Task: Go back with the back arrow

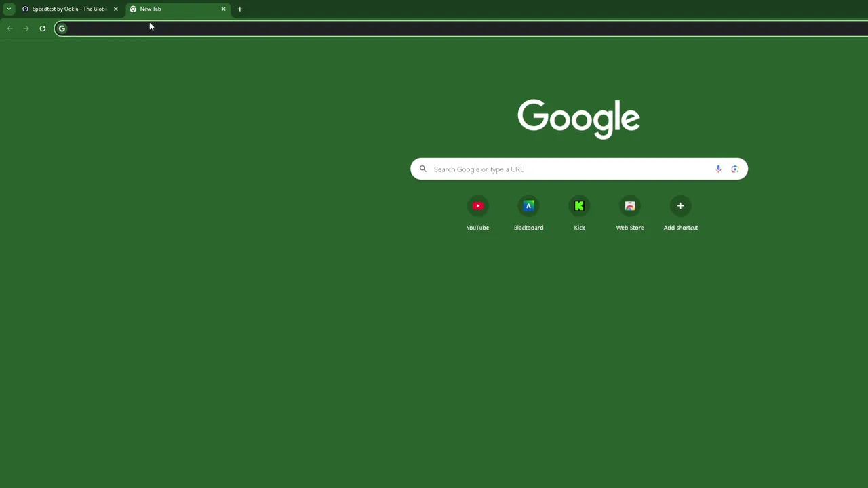Action: pyautogui.click(x=9, y=28)
